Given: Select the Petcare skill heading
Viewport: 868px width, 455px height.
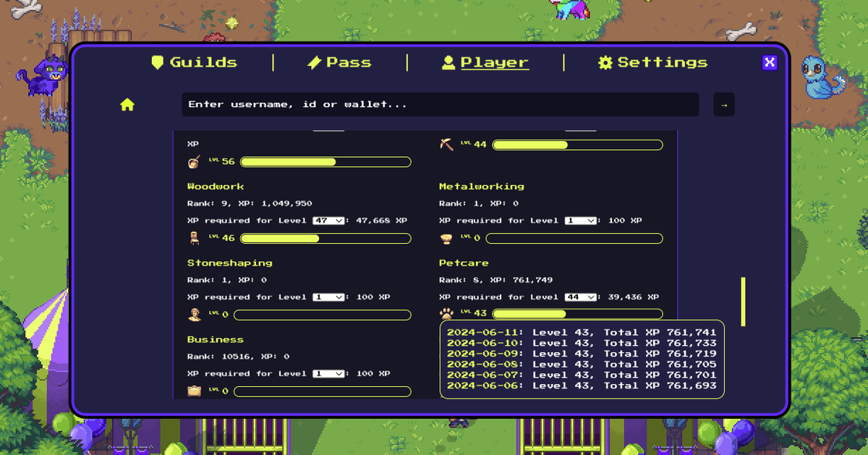Looking at the screenshot, I should (x=464, y=263).
